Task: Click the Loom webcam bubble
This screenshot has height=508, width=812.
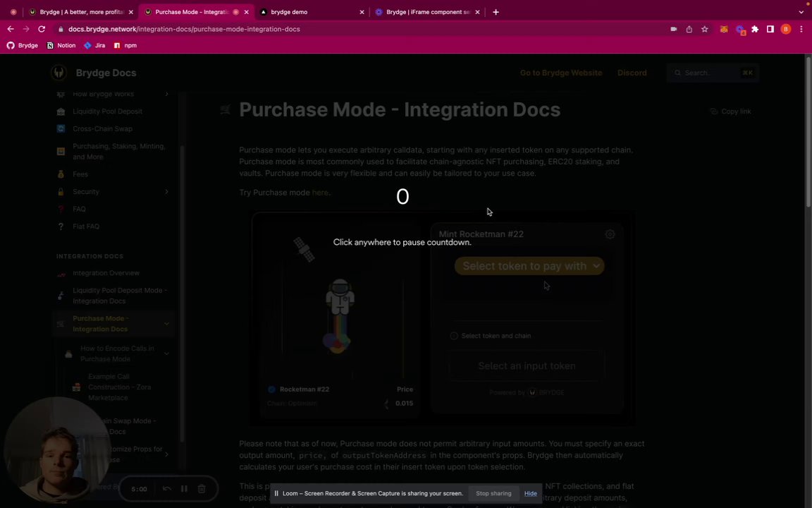Action: click(x=57, y=450)
